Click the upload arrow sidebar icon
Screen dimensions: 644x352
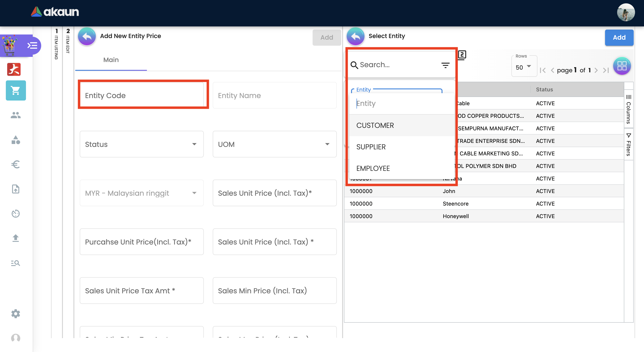point(16,238)
